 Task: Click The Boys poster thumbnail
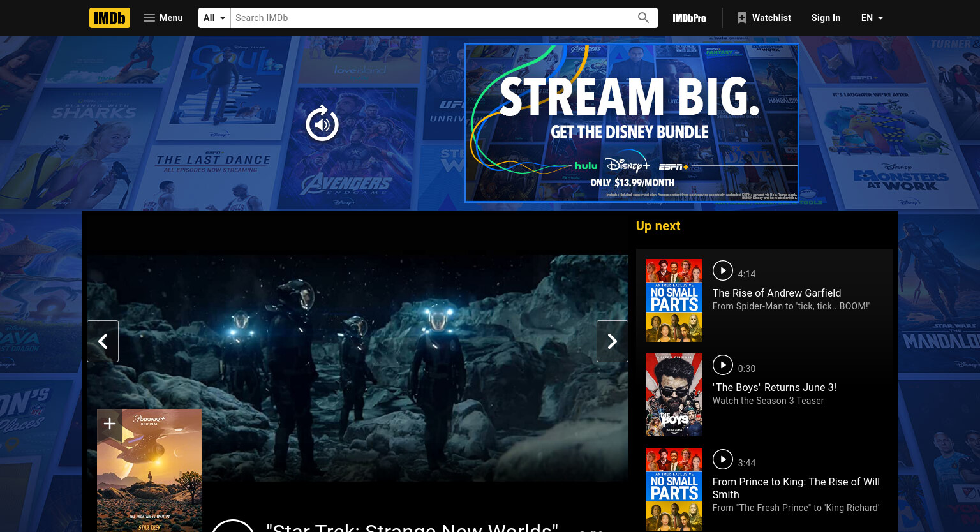(674, 395)
